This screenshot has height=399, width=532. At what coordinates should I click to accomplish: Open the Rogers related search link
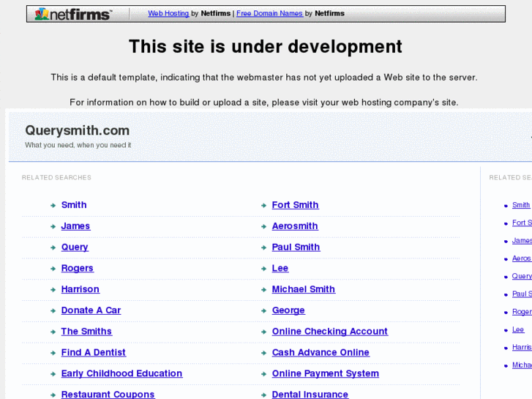point(78,268)
